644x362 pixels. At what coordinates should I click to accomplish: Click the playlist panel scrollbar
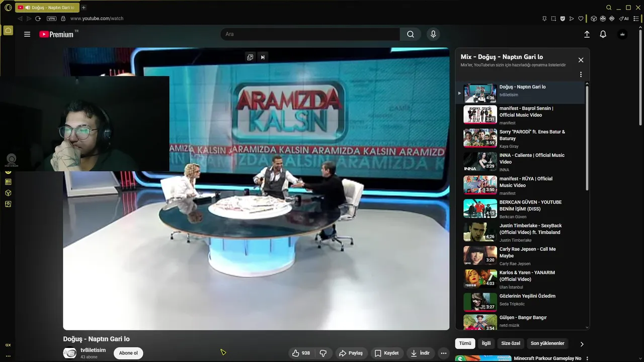(587, 138)
